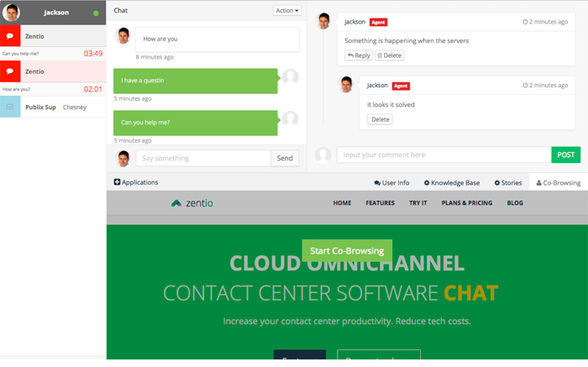
Task: Click the clock icon on the first comment timestamp
Action: [x=525, y=22]
